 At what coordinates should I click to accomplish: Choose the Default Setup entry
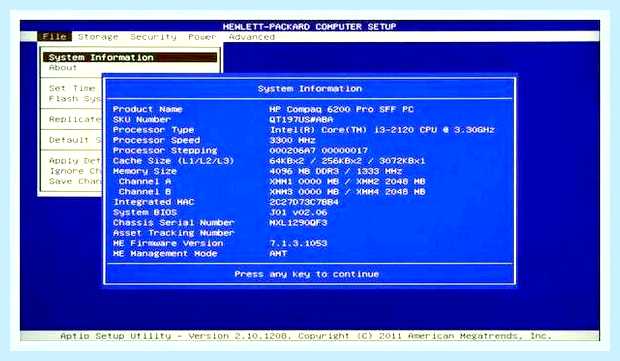[x=75, y=140]
